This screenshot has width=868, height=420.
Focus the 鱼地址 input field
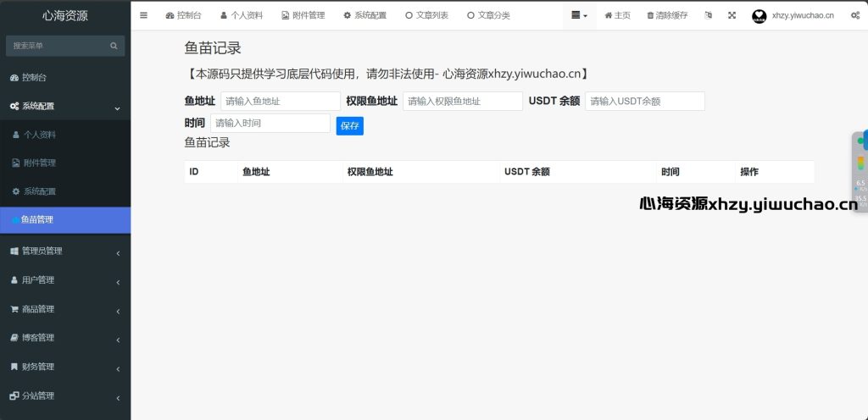click(281, 101)
